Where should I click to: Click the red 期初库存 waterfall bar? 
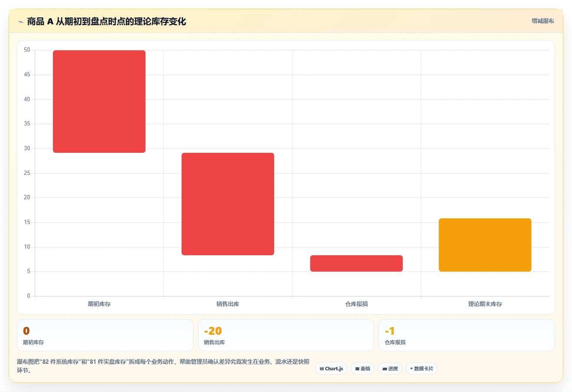(x=99, y=102)
